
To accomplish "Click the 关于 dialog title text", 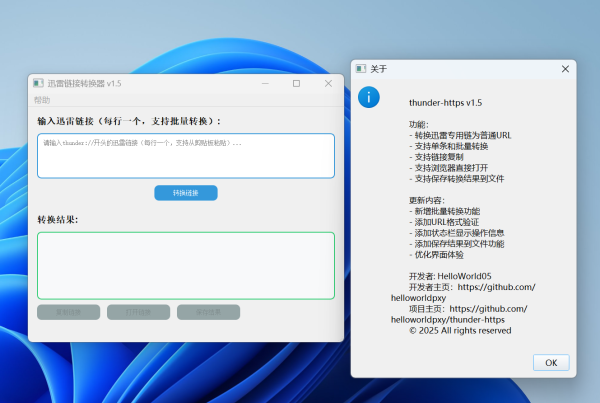I will (x=378, y=69).
